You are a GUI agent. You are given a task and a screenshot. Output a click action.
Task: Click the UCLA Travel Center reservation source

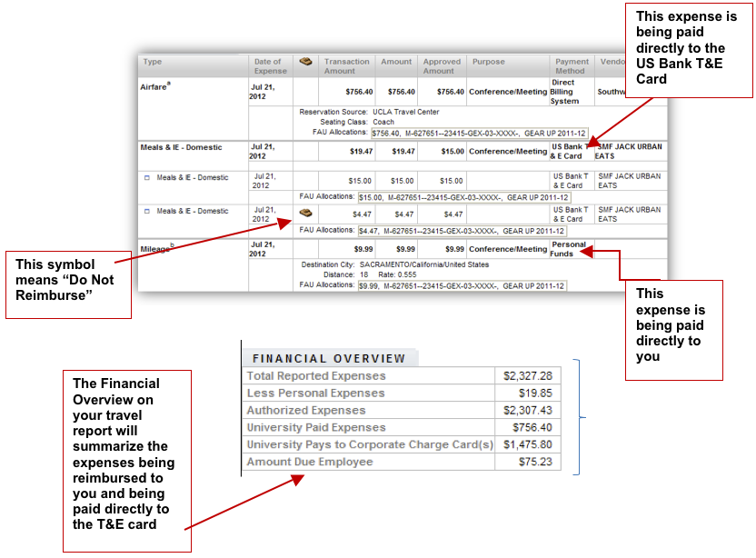406,112
